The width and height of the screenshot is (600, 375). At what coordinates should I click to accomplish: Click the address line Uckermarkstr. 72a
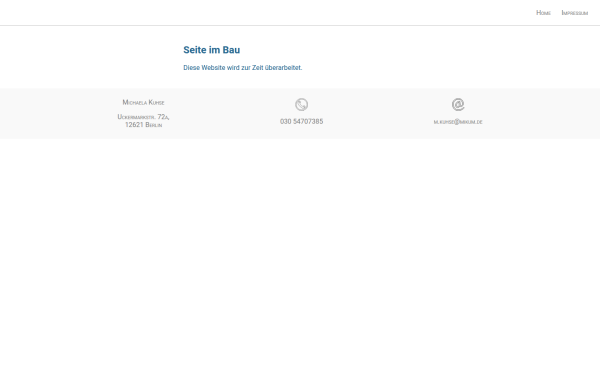point(143,117)
